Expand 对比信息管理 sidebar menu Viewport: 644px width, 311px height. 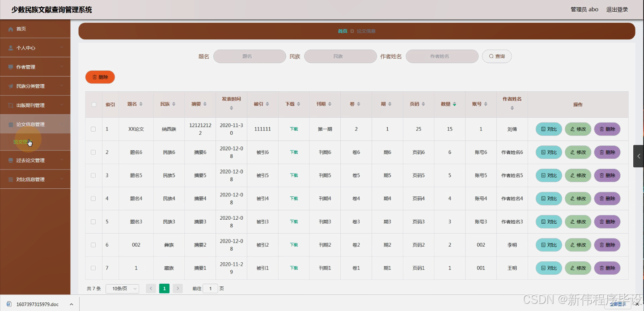pos(35,179)
